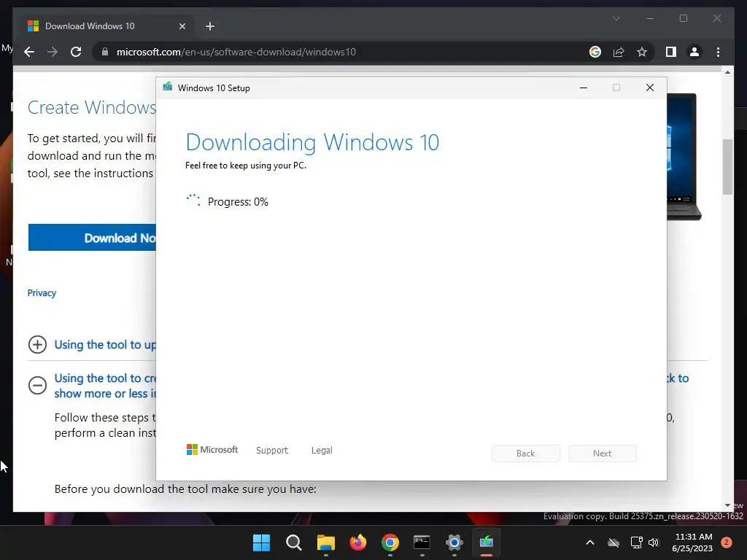The width and height of the screenshot is (747, 560).
Task: Share this page using share icon
Action: 619,52
